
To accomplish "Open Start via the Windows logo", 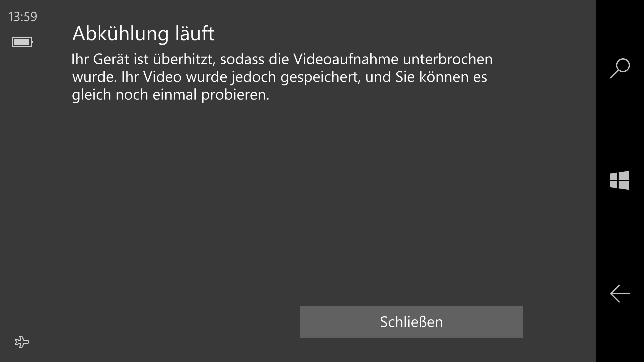I will [x=619, y=180].
